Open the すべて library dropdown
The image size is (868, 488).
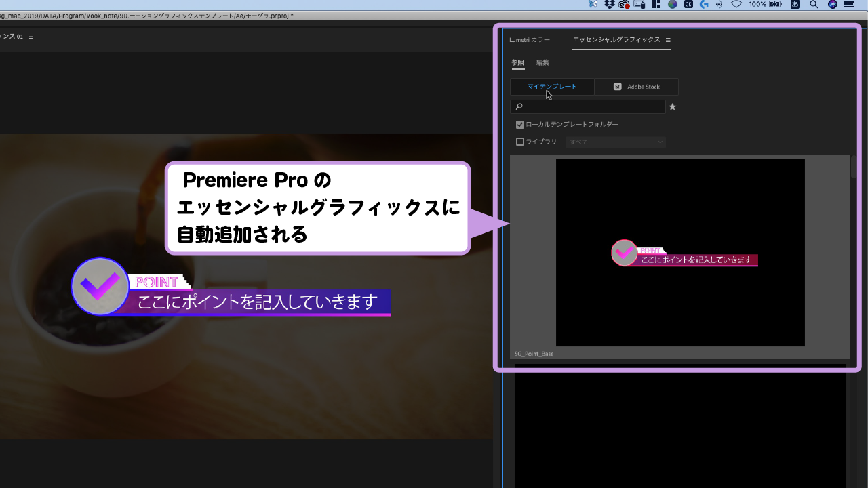pyautogui.click(x=614, y=141)
